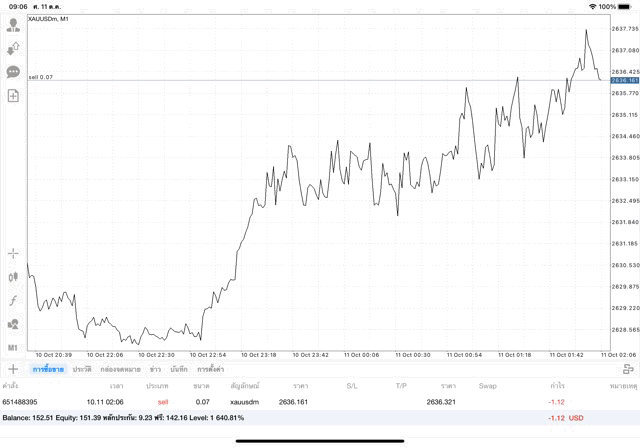
Task: Tap the plus icon beside bottom tabs
Action: point(13,369)
